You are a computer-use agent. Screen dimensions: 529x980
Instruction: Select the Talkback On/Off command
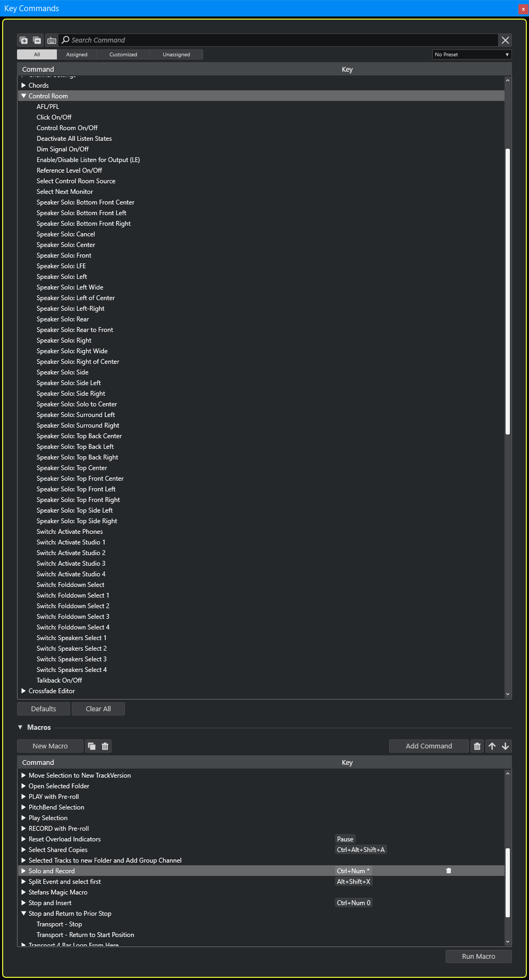[60, 680]
